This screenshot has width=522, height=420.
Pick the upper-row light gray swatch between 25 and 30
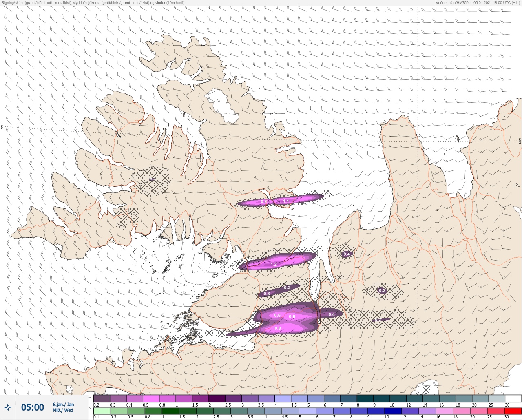(497, 398)
